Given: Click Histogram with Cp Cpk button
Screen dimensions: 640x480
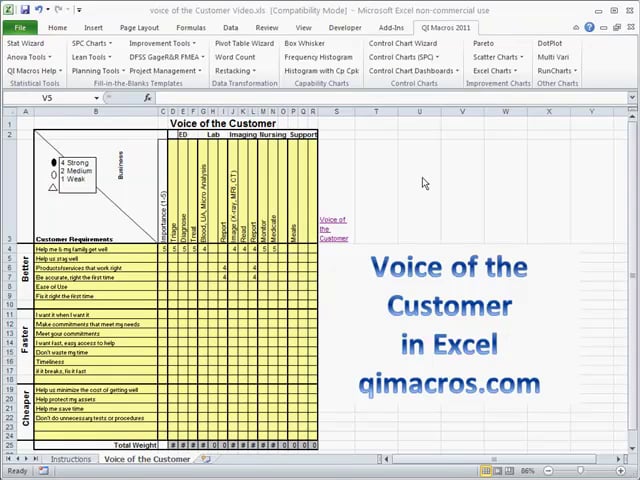Looking at the screenshot, I should 322,71.
